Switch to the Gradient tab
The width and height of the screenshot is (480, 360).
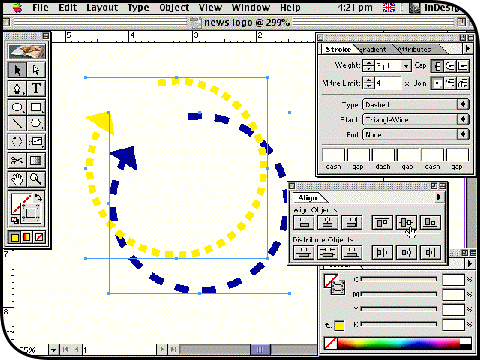(374, 49)
